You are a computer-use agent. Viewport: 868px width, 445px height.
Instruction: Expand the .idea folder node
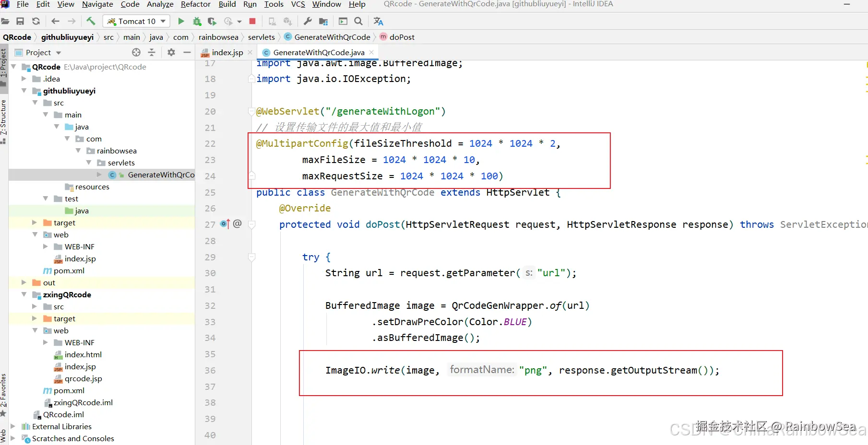(x=24, y=79)
